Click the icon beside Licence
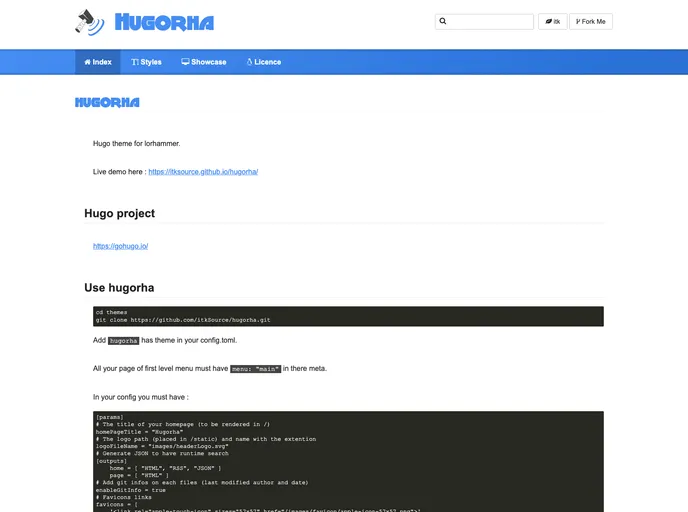 click(249, 62)
